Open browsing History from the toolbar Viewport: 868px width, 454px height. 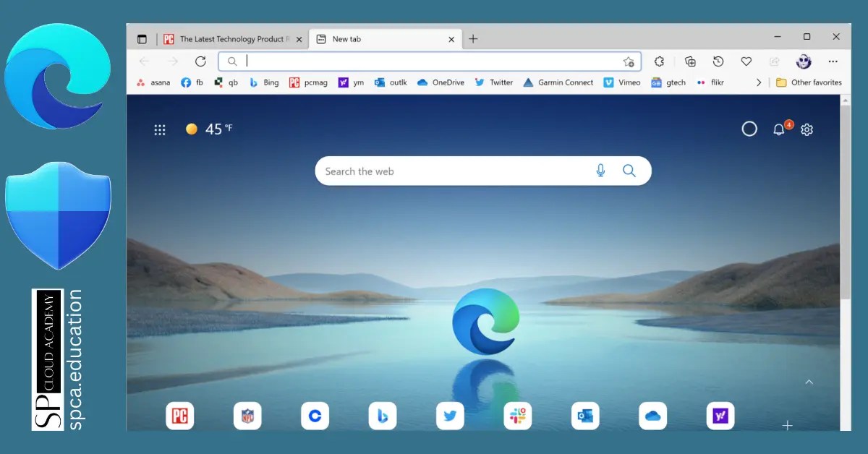pyautogui.click(x=718, y=61)
